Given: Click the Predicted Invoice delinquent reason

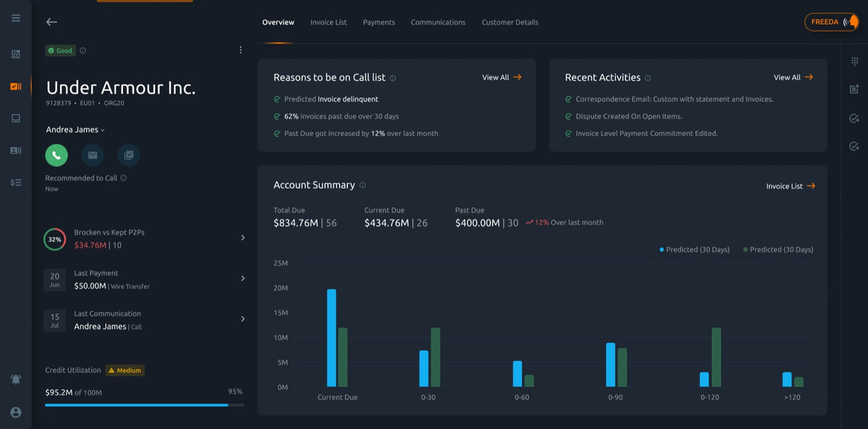Looking at the screenshot, I should pyautogui.click(x=326, y=99).
